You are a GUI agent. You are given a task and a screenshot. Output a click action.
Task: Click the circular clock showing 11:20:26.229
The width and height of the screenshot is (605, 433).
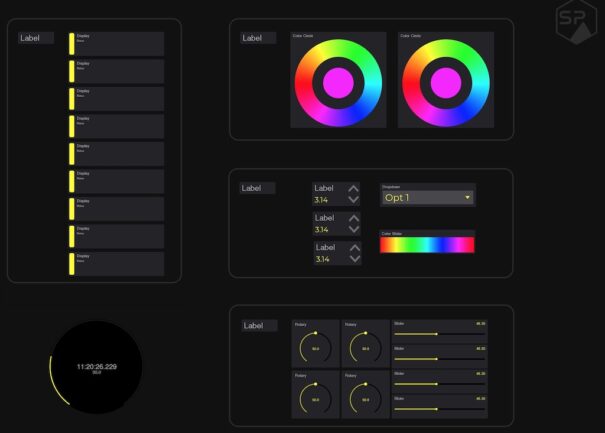point(97,368)
